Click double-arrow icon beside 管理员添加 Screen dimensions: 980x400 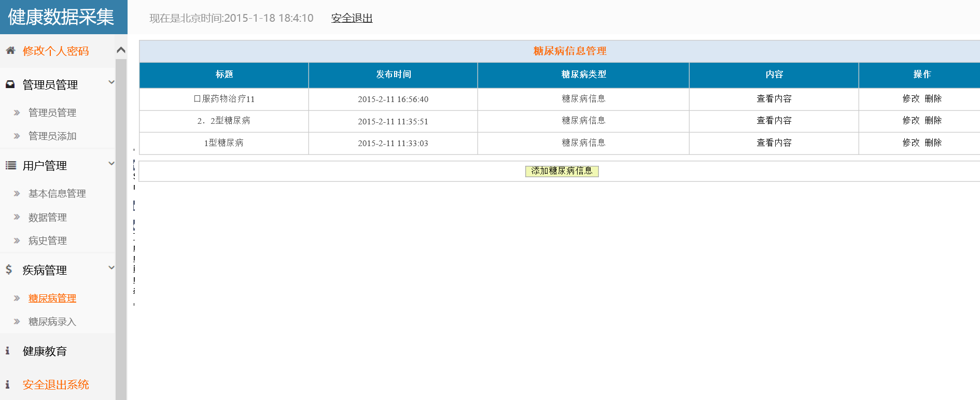coord(17,136)
